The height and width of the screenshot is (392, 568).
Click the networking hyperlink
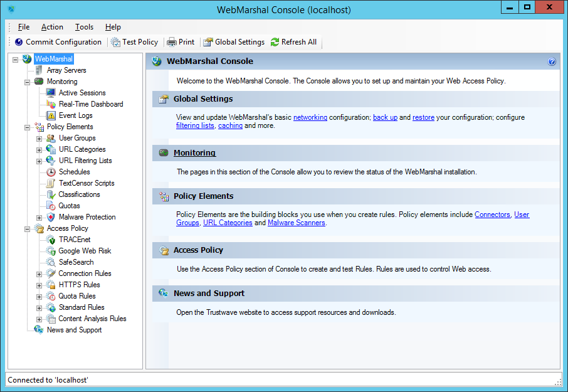tap(310, 117)
